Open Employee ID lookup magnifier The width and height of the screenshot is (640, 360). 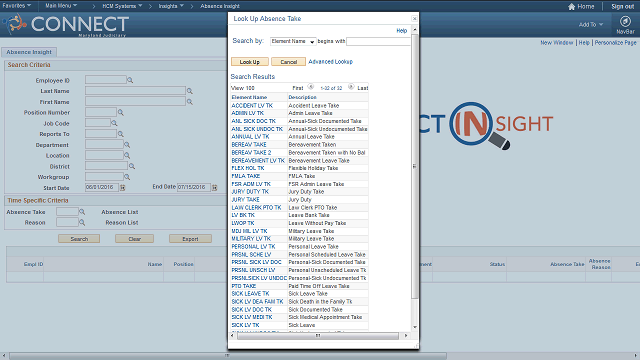pyautogui.click(x=130, y=80)
